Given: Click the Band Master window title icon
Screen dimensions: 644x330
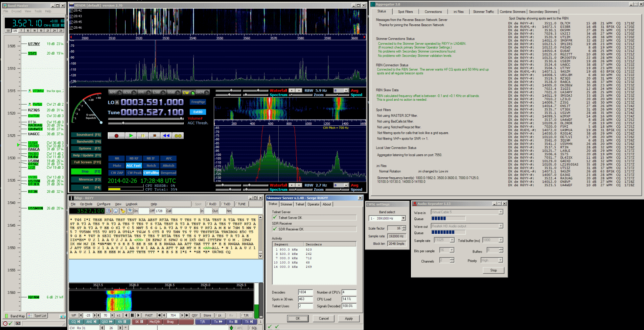Looking at the screenshot, I should 5,6.
